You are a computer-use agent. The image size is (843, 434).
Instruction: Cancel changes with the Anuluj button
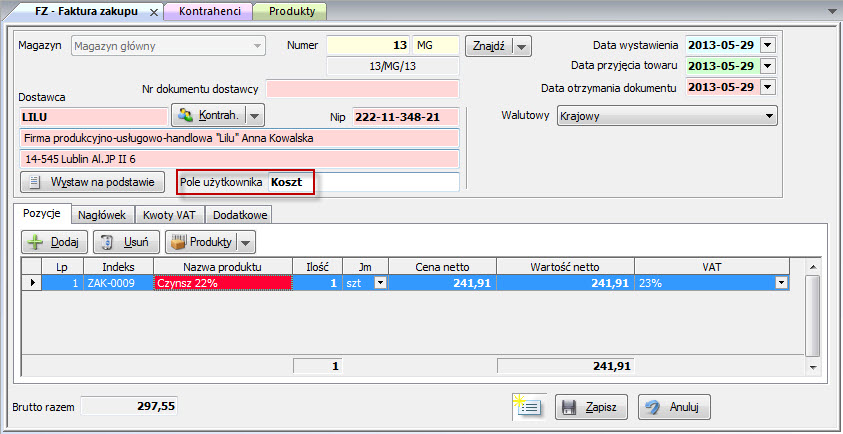click(674, 407)
